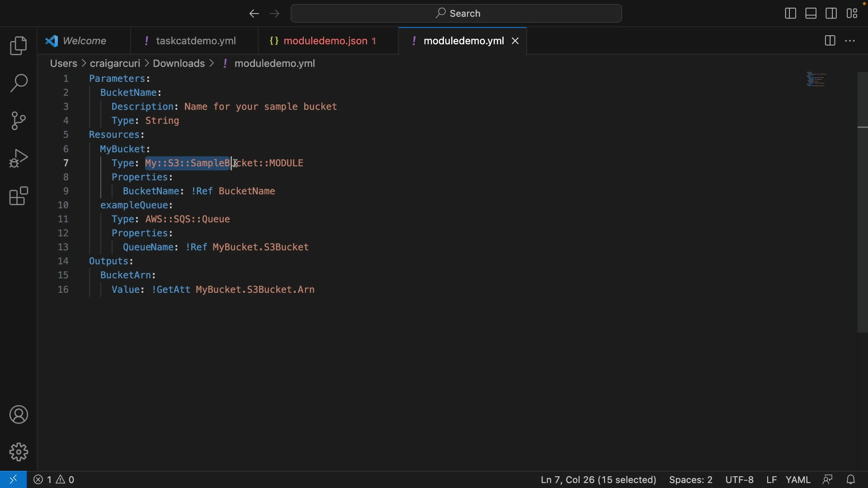Open the Manage gear menu
The image size is (868, 488).
19,452
